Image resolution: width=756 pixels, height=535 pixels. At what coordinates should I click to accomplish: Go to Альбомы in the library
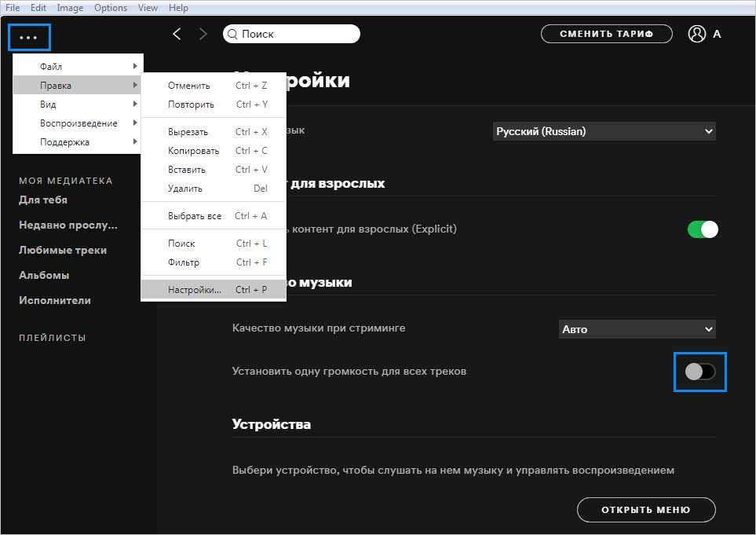coord(44,276)
